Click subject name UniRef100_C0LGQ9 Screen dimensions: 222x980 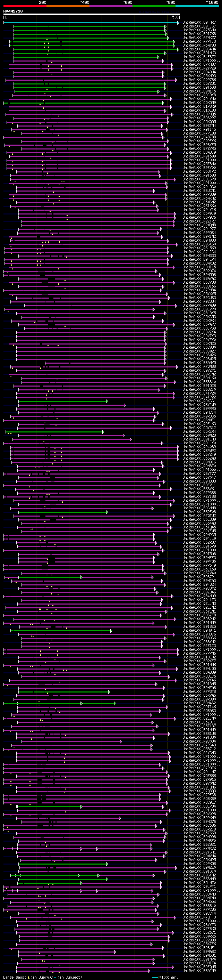(x=199, y=520)
